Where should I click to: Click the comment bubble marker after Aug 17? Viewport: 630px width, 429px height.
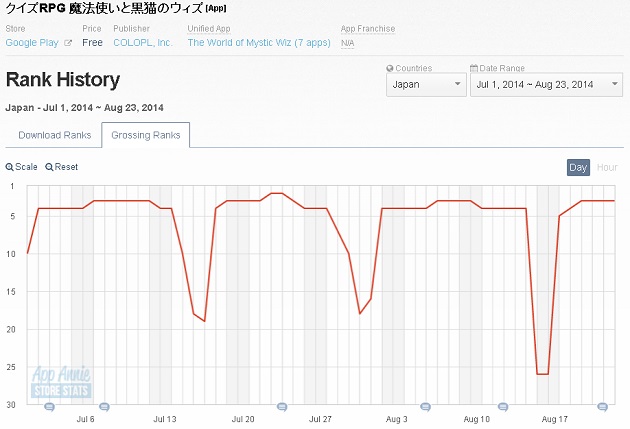(x=602, y=407)
